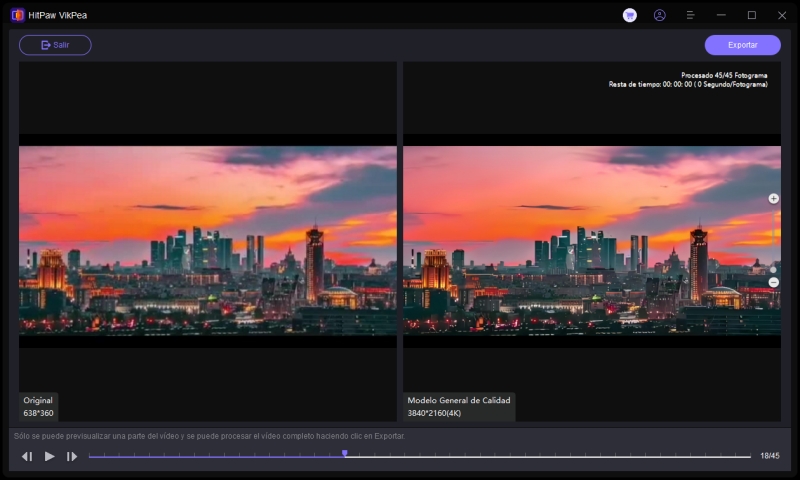Click the Salir exit button
800x480 pixels.
55,45
